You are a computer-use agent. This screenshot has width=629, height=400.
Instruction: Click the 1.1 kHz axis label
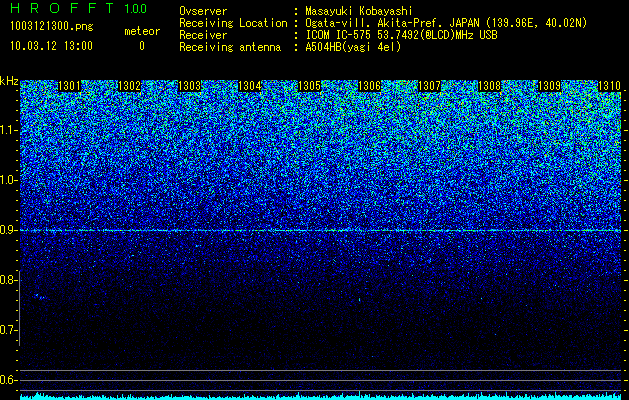(x=9, y=130)
